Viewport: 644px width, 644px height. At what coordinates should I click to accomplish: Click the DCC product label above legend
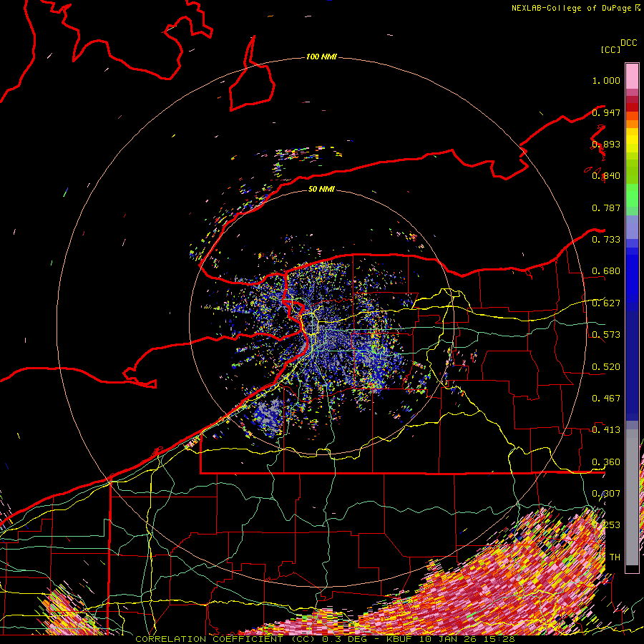click(x=628, y=43)
